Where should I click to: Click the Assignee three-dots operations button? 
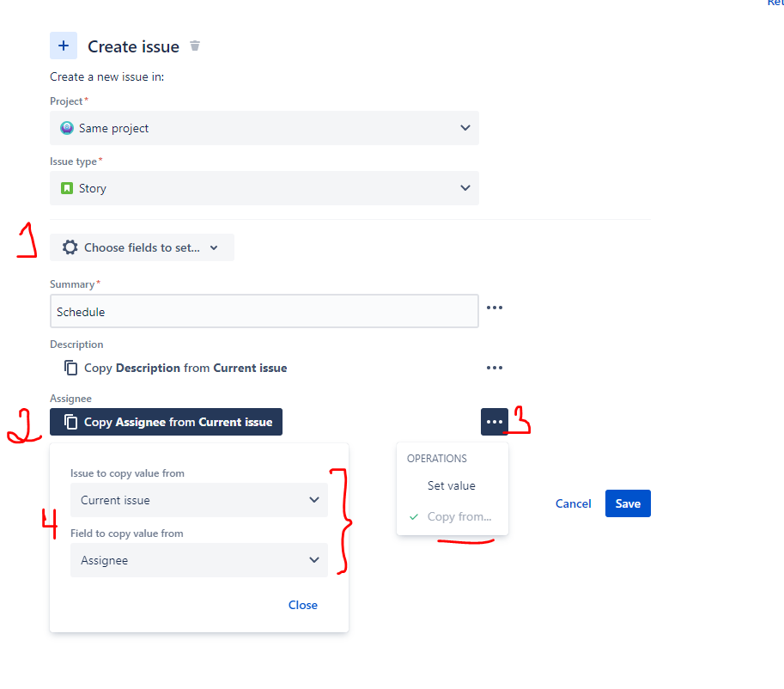point(495,422)
